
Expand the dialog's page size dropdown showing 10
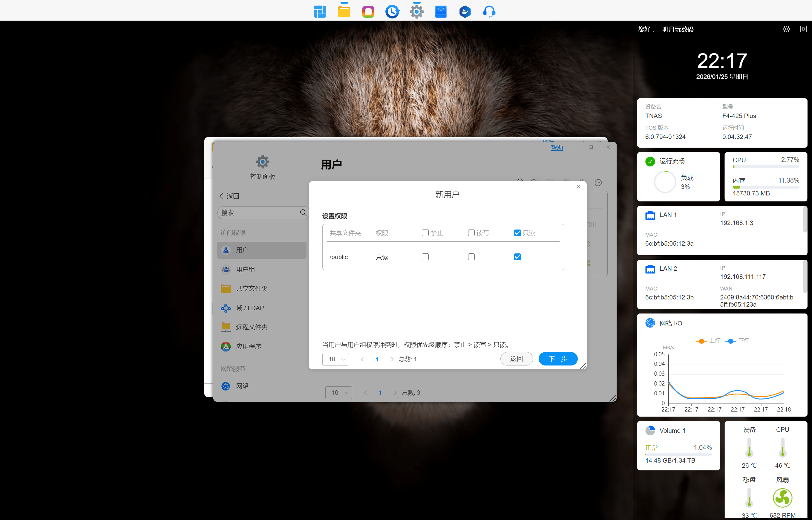[335, 359]
